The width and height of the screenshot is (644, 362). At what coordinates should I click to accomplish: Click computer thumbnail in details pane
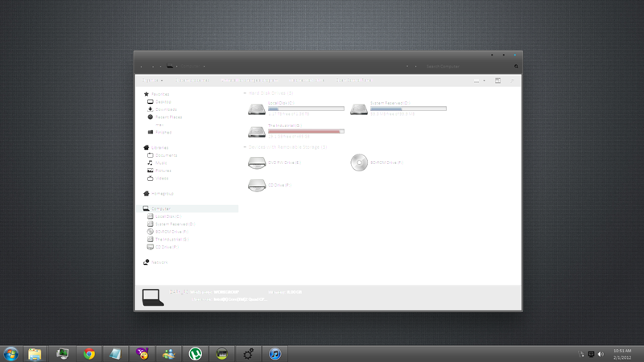[153, 298]
